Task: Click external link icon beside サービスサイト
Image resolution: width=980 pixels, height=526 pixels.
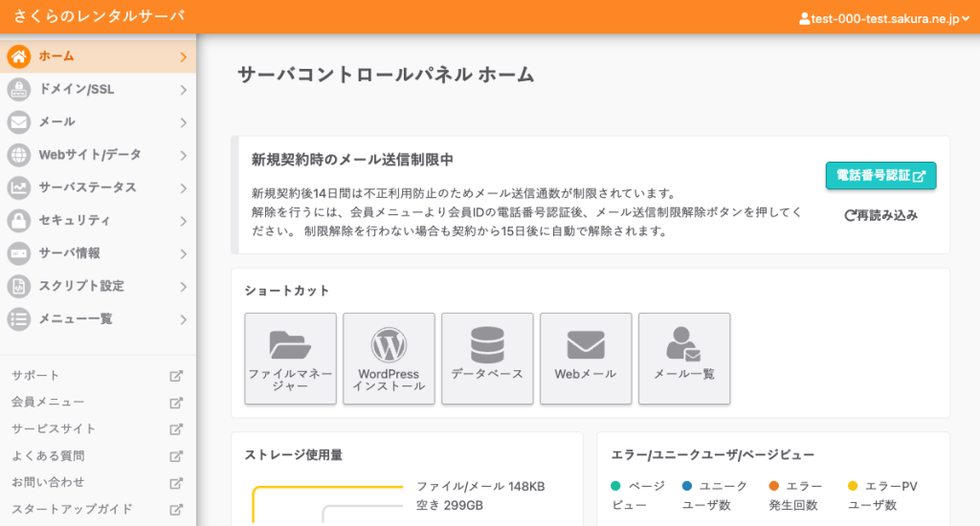Action: pyautogui.click(x=176, y=429)
